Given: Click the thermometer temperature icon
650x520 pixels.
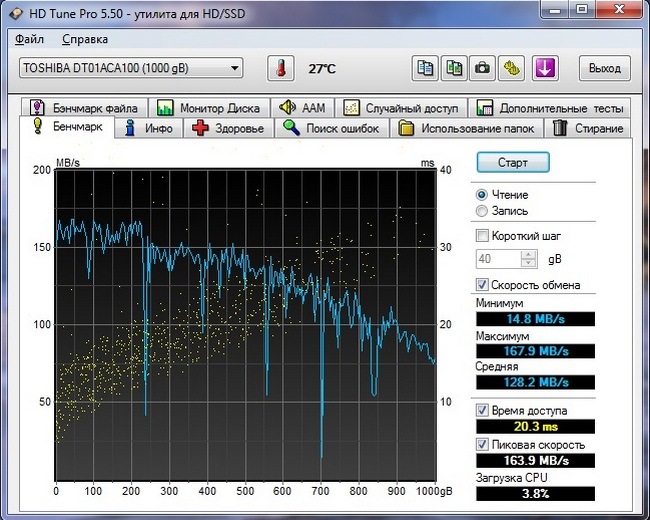Looking at the screenshot, I should [282, 69].
